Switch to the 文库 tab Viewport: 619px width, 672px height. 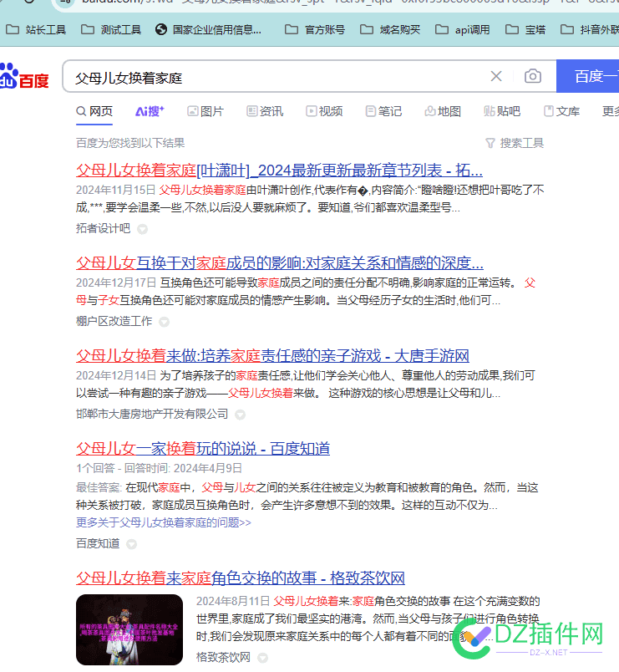coord(561,111)
